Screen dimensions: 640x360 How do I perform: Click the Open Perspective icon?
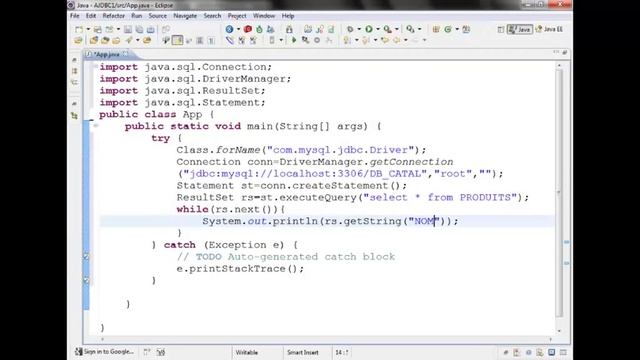pyautogui.click(x=501, y=29)
